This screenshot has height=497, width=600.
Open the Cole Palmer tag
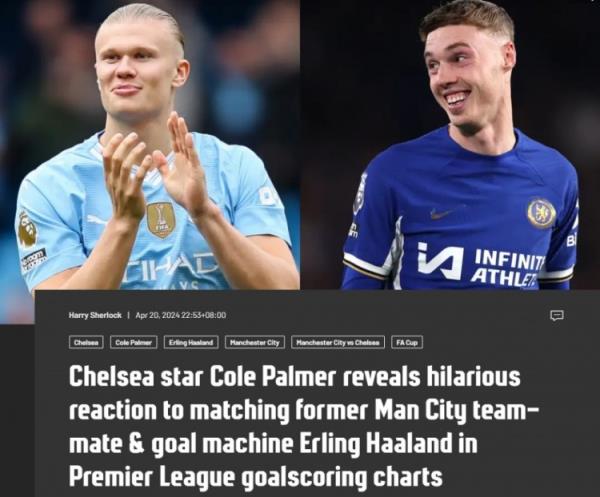click(x=134, y=342)
